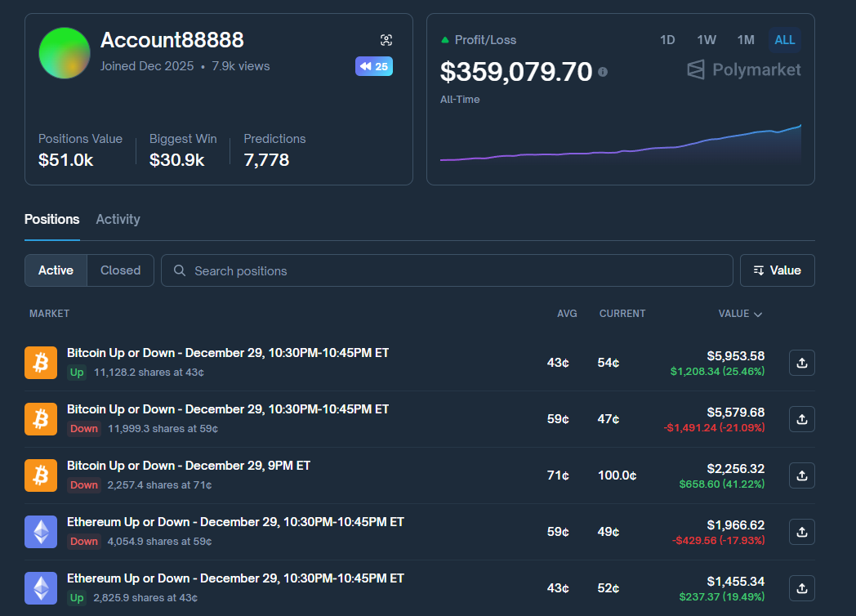Click the profile scan icon beside Account88888

pos(386,39)
